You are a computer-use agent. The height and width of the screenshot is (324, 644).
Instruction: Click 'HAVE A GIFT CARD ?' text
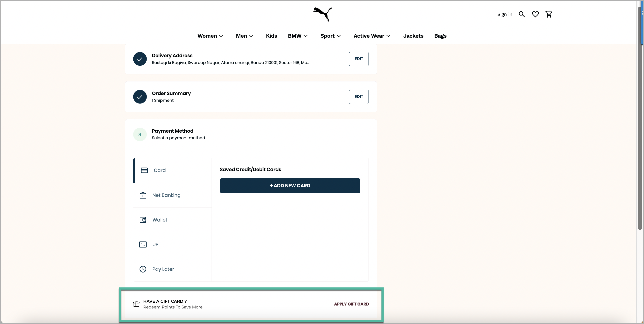point(165,301)
